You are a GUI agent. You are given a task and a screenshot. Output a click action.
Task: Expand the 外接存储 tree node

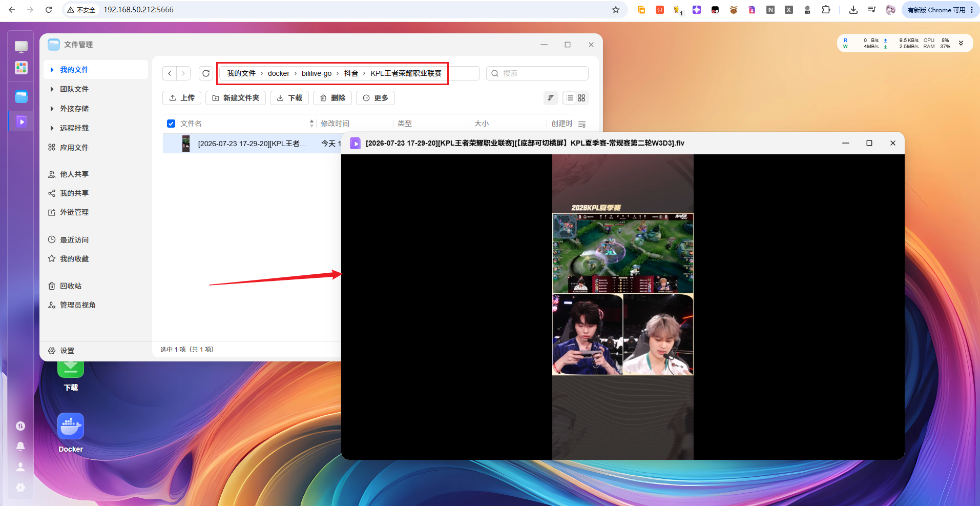coord(52,109)
